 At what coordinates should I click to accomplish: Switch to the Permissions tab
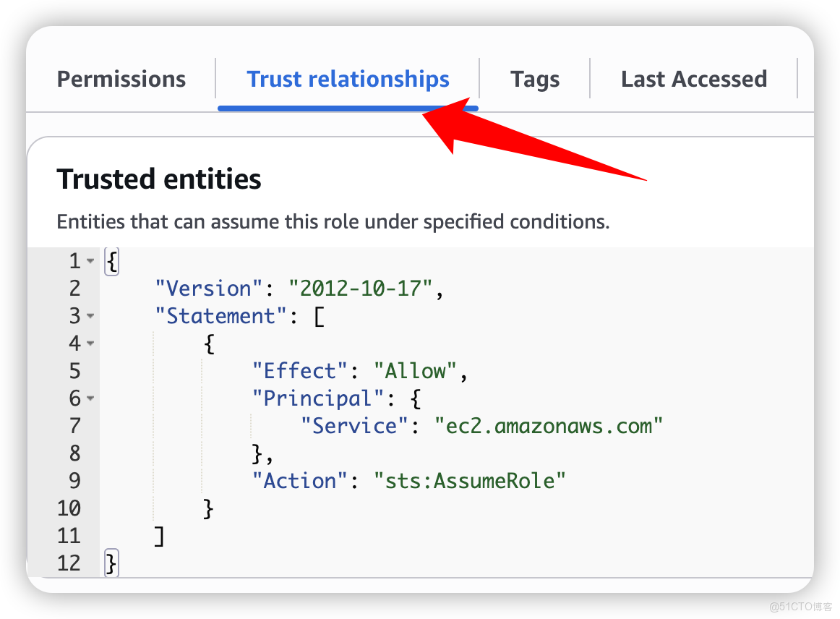click(121, 78)
